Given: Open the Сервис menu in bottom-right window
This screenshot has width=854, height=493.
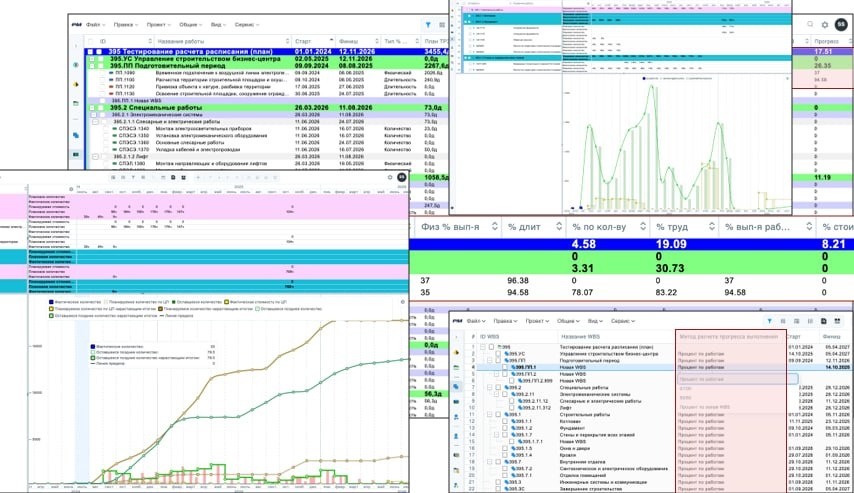Looking at the screenshot, I should [623, 321].
